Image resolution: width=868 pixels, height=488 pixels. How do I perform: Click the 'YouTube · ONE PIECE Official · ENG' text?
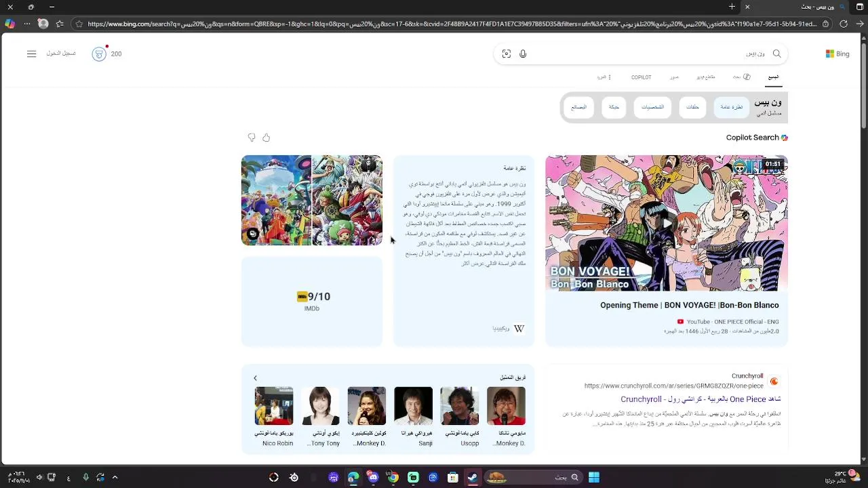point(732,322)
